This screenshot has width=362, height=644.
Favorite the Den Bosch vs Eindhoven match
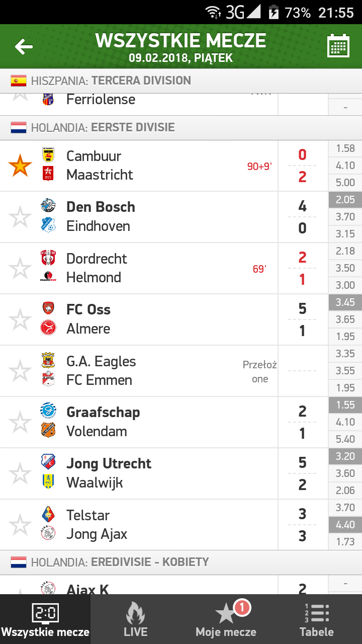[21, 217]
